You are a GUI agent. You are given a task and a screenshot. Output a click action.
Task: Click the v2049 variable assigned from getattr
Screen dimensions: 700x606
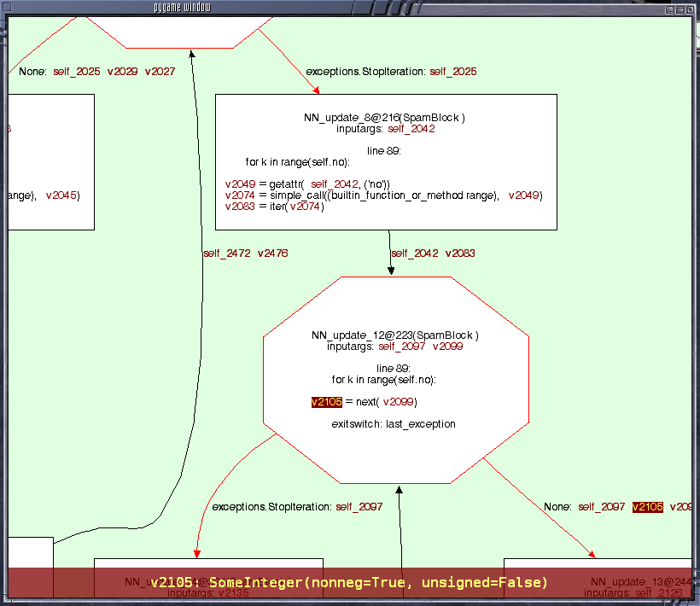pos(240,184)
